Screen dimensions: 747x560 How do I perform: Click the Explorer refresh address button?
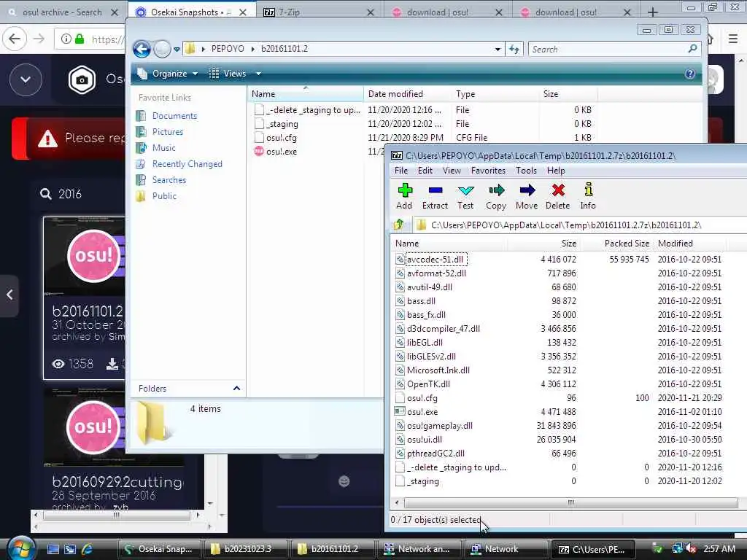tap(514, 49)
